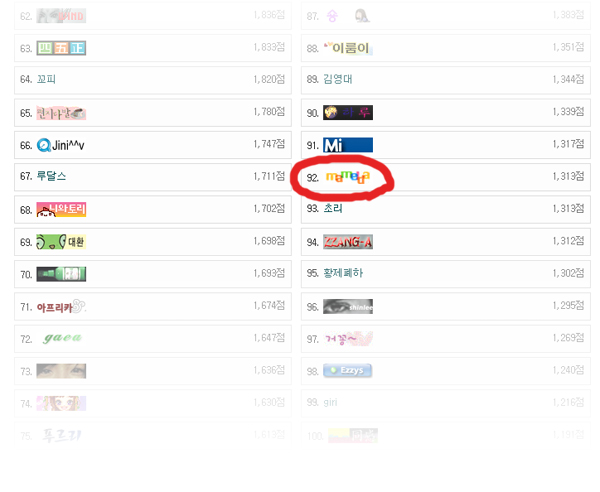Click the ZZANG-A nickname banner

[348, 242]
